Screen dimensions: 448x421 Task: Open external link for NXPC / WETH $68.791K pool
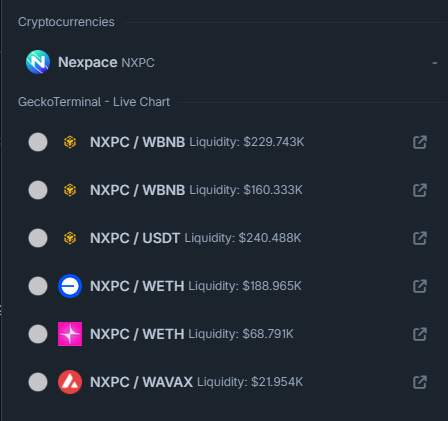(420, 334)
